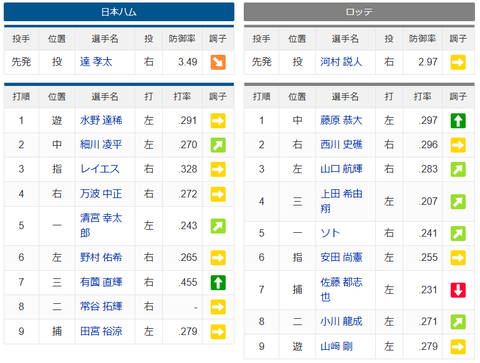Image resolution: width=480 pixels, height=363 pixels.
Task: Click 先発 cell in ロッテ pitcher table
Action: point(262,62)
